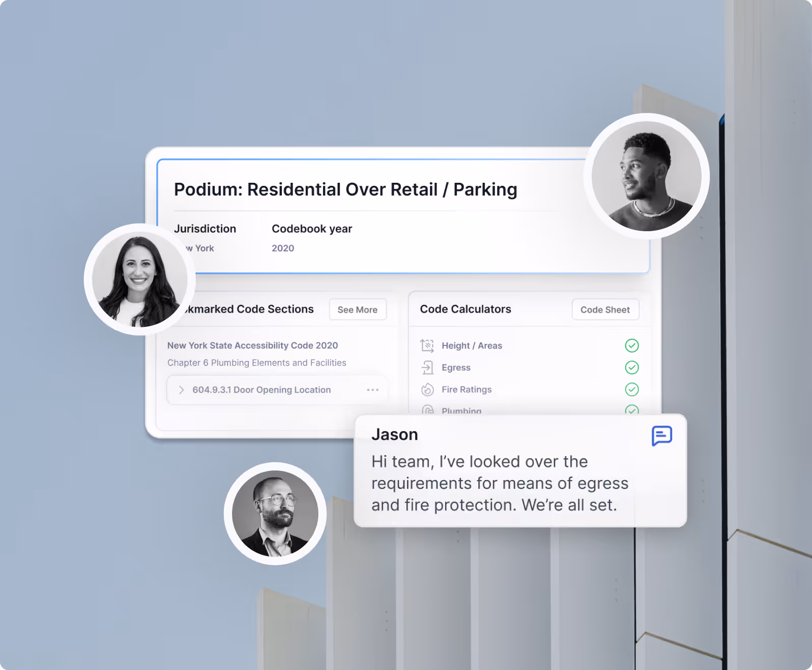812x670 pixels.
Task: Click the Bookmarked Code Sections heading
Action: (x=249, y=309)
